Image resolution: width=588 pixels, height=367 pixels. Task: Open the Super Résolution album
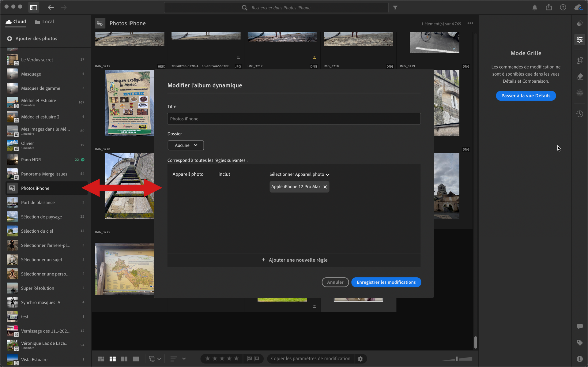coord(46,288)
